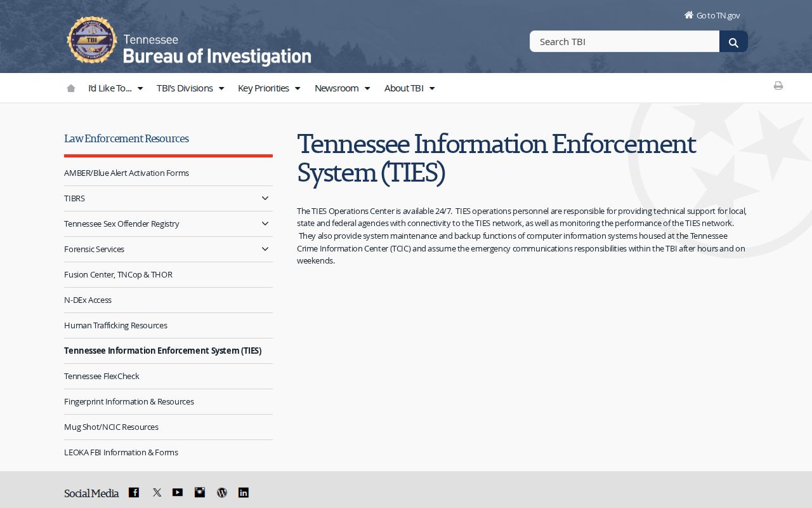812x508 pixels.
Task: Open the About TBI menu
Action: (x=409, y=88)
